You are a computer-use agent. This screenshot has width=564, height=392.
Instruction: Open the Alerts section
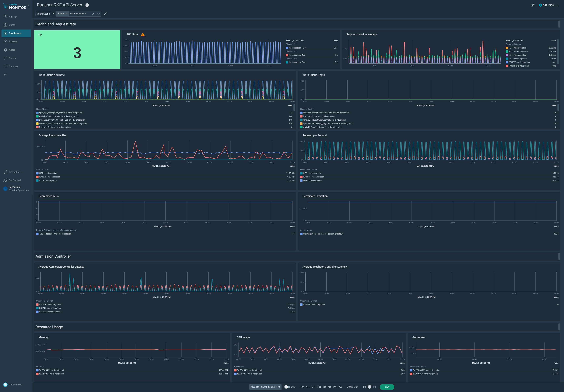click(12, 50)
